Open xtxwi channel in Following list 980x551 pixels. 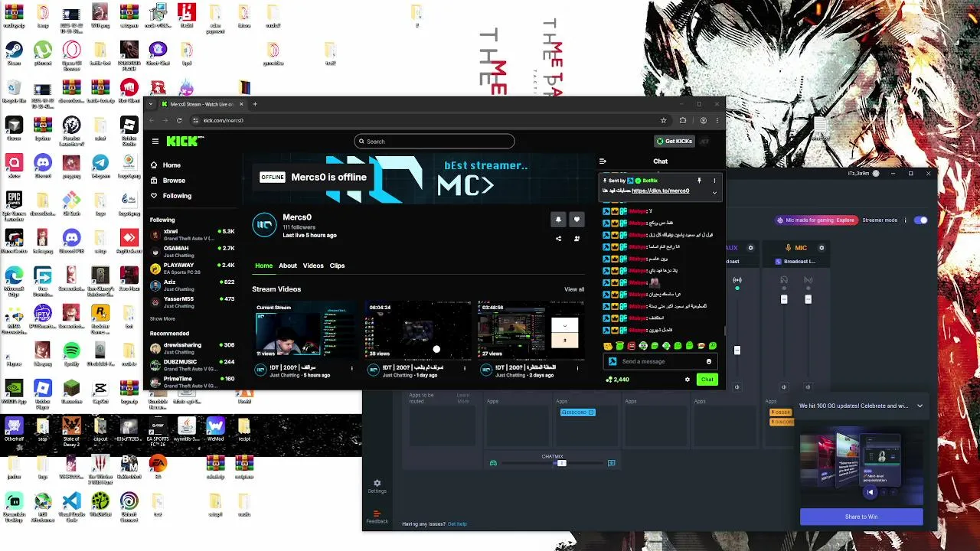pos(193,234)
